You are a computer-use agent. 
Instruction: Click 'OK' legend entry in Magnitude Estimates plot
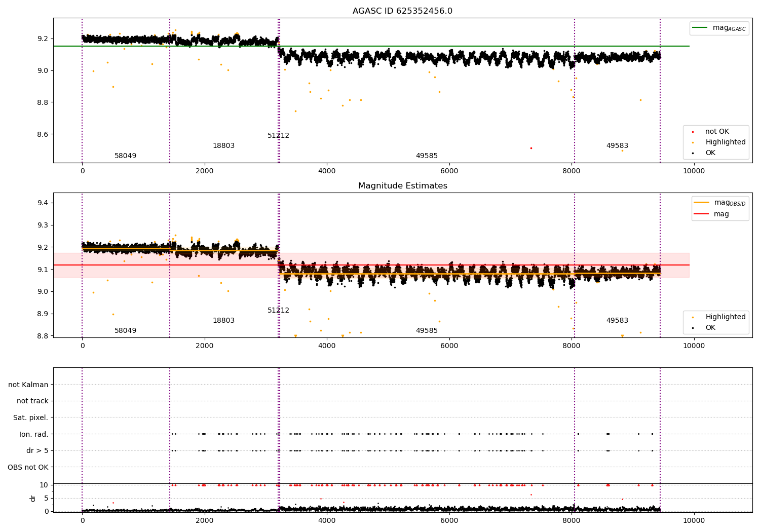click(x=710, y=328)
